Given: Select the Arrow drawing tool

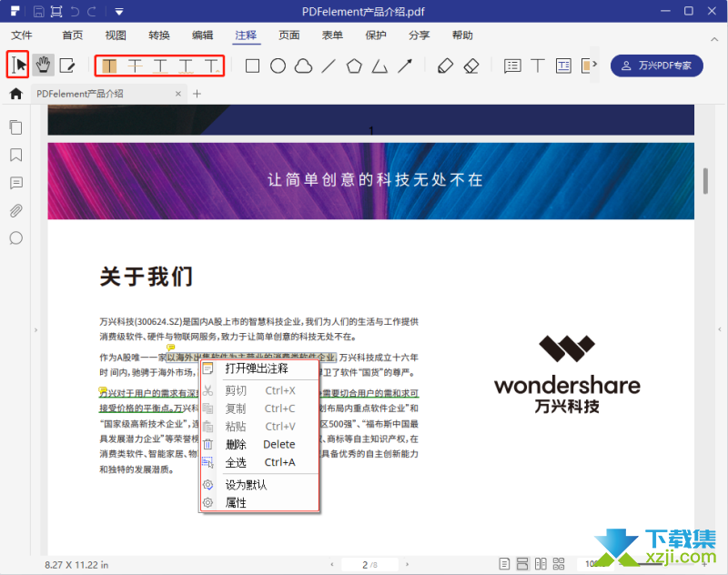Looking at the screenshot, I should [405, 66].
